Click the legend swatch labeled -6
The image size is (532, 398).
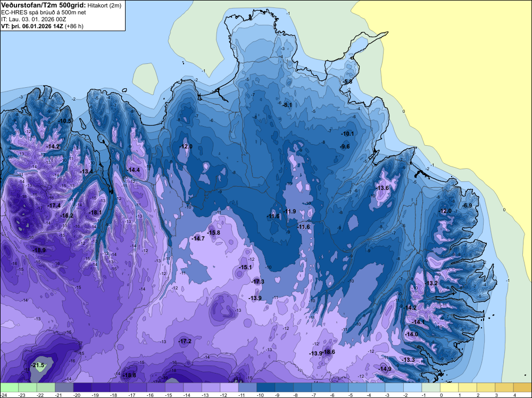[339, 387]
